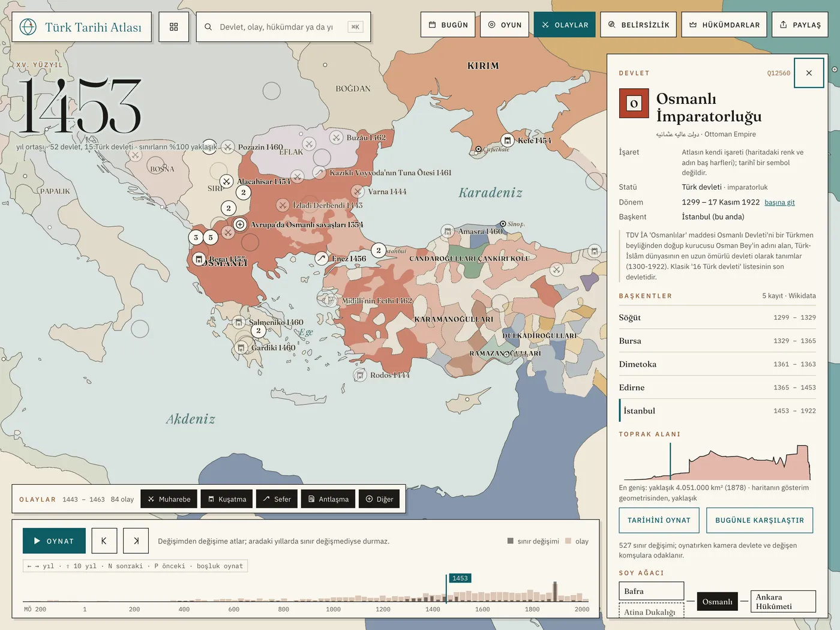Expand the event cluster of five

click(x=211, y=238)
